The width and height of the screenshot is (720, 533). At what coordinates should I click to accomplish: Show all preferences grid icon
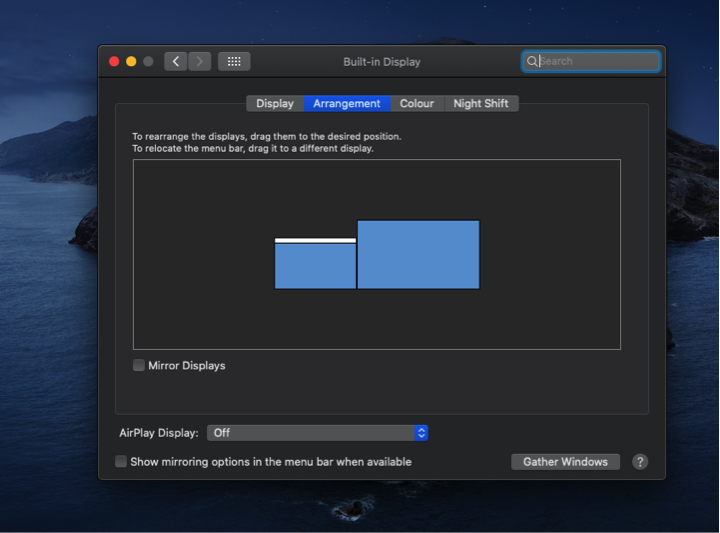(234, 61)
